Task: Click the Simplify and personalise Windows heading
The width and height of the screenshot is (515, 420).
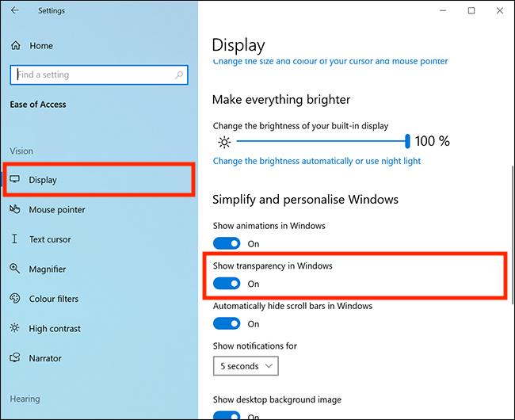Action: point(305,200)
